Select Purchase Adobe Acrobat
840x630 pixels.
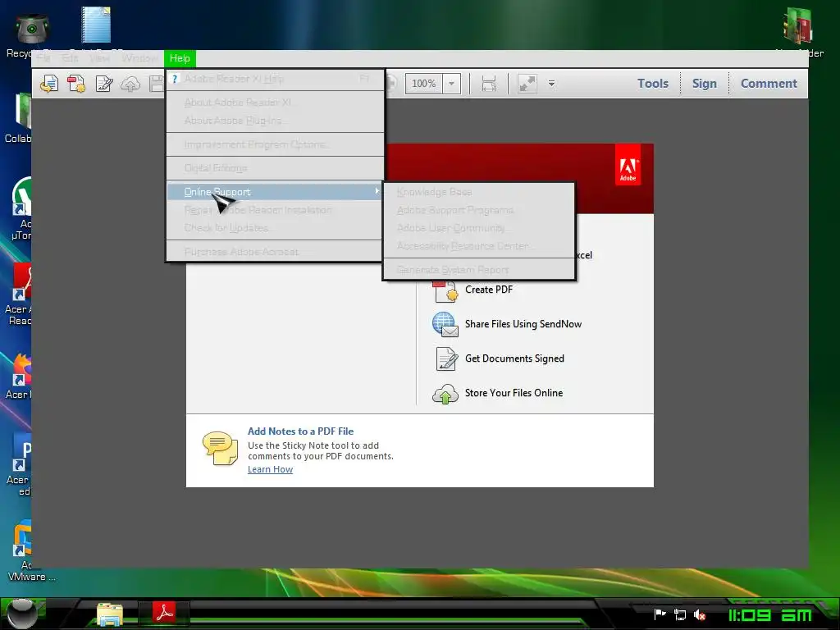pos(276,252)
